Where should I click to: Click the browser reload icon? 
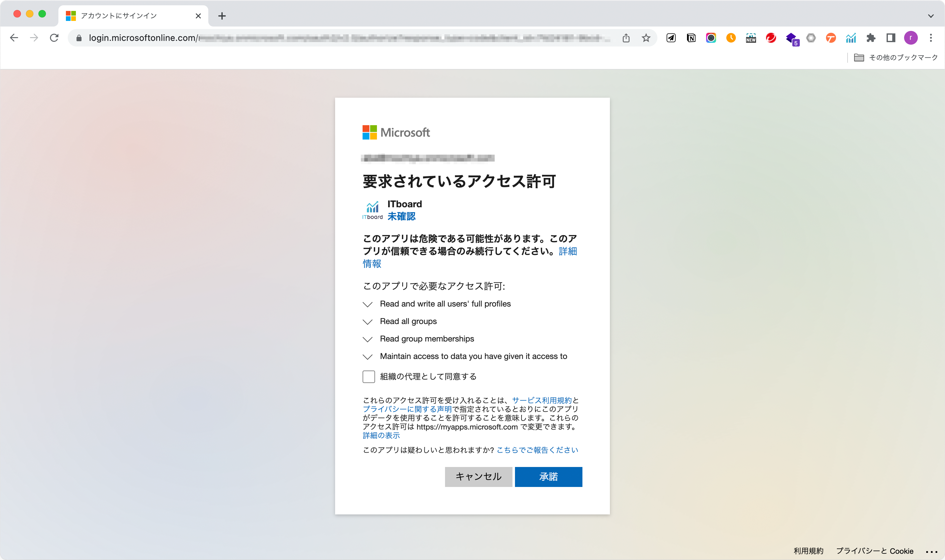point(54,38)
